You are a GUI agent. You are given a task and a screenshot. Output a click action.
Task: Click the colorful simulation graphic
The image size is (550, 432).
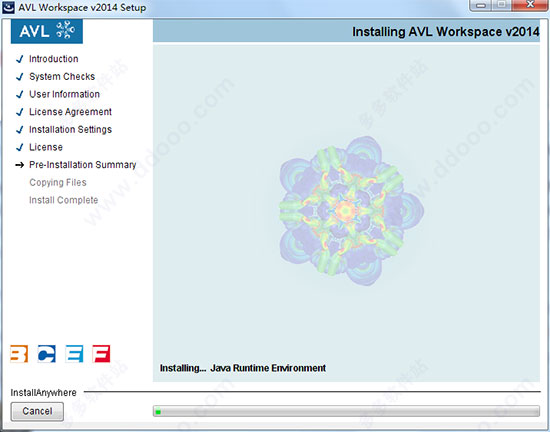pyautogui.click(x=351, y=211)
